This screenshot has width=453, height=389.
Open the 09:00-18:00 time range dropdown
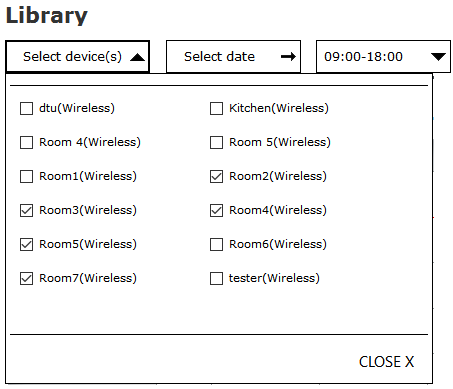click(x=383, y=57)
